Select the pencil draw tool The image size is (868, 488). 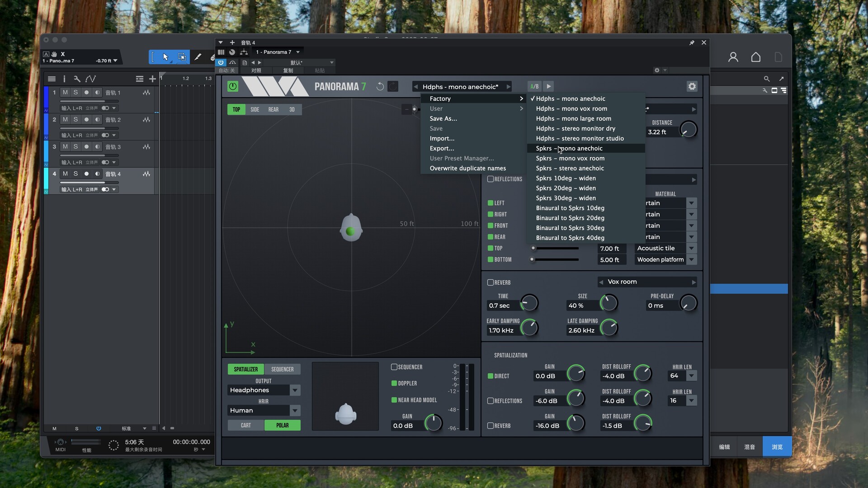pos(198,57)
